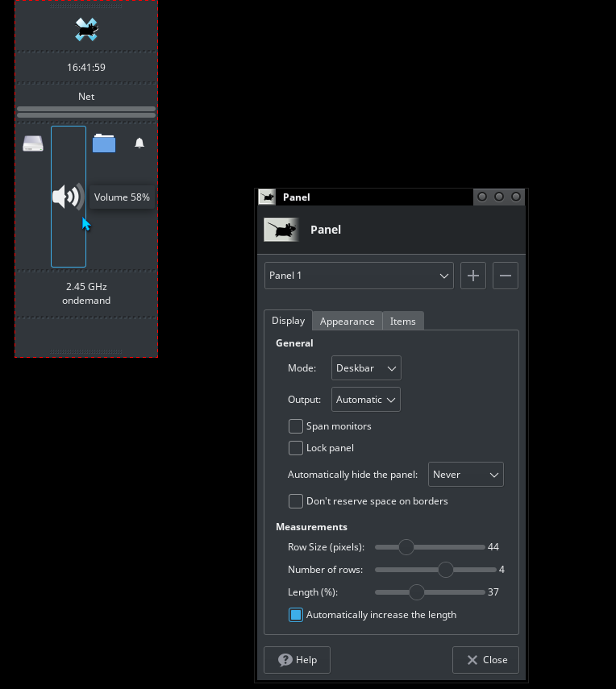Uncheck Automatically increase the length
Image resolution: width=616 pixels, height=689 pixels.
click(x=296, y=615)
